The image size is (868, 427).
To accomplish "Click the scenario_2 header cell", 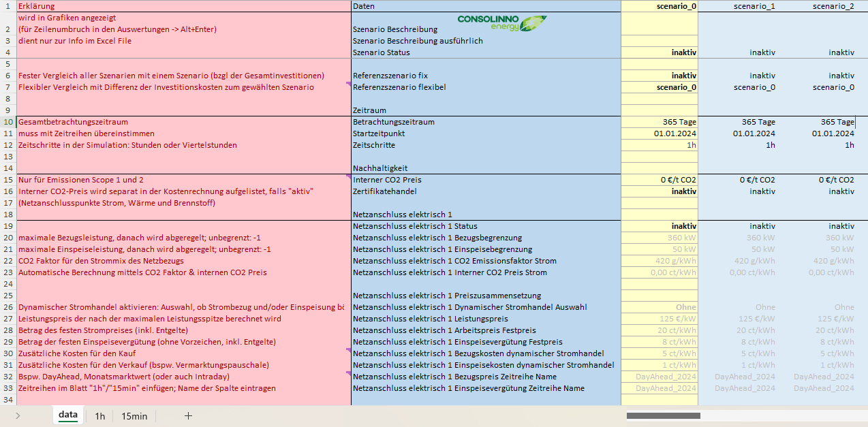I will (x=817, y=6).
